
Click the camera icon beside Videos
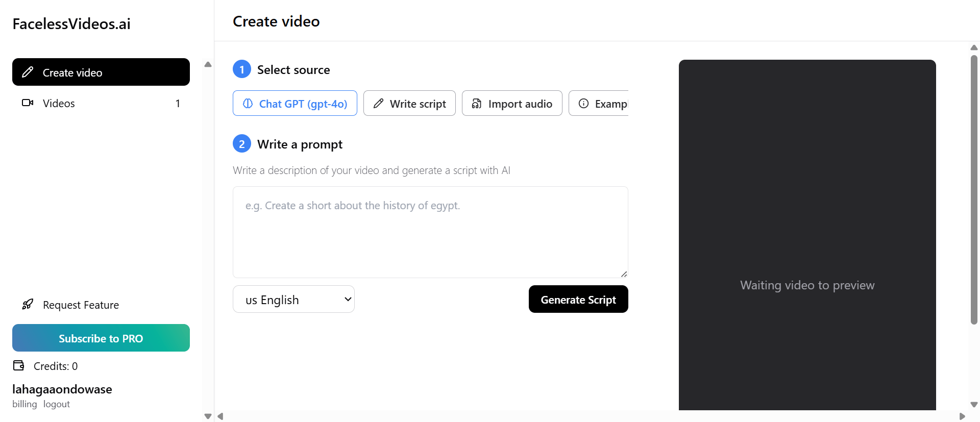click(x=28, y=103)
